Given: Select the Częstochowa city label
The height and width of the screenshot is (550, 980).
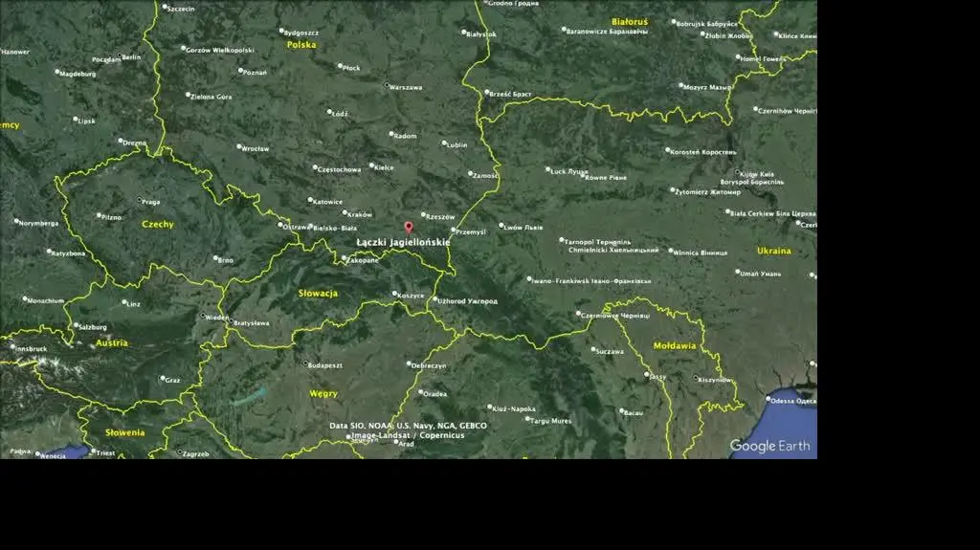Looking at the screenshot, I should [340, 169].
